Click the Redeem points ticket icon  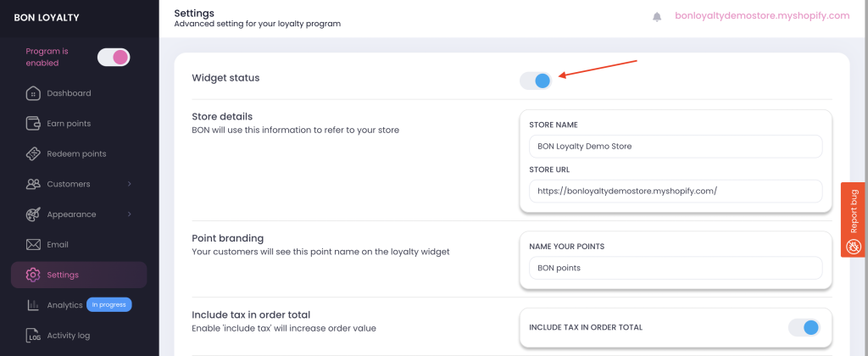(x=33, y=154)
